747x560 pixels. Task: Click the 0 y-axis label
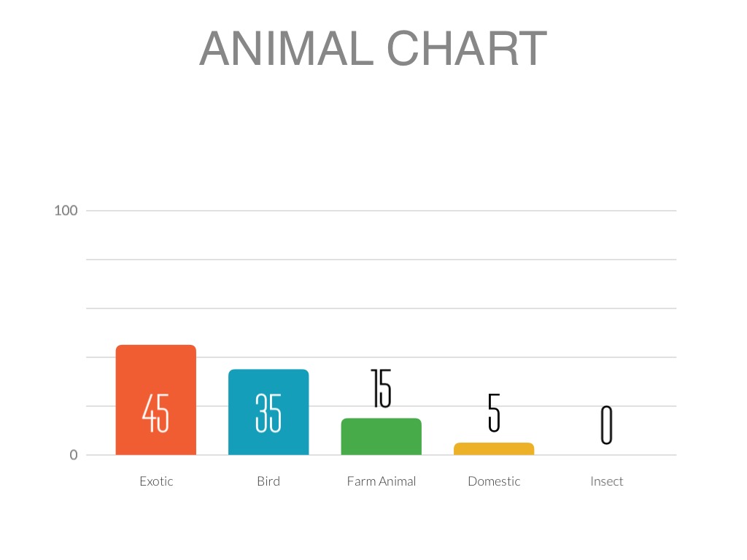[x=74, y=455]
